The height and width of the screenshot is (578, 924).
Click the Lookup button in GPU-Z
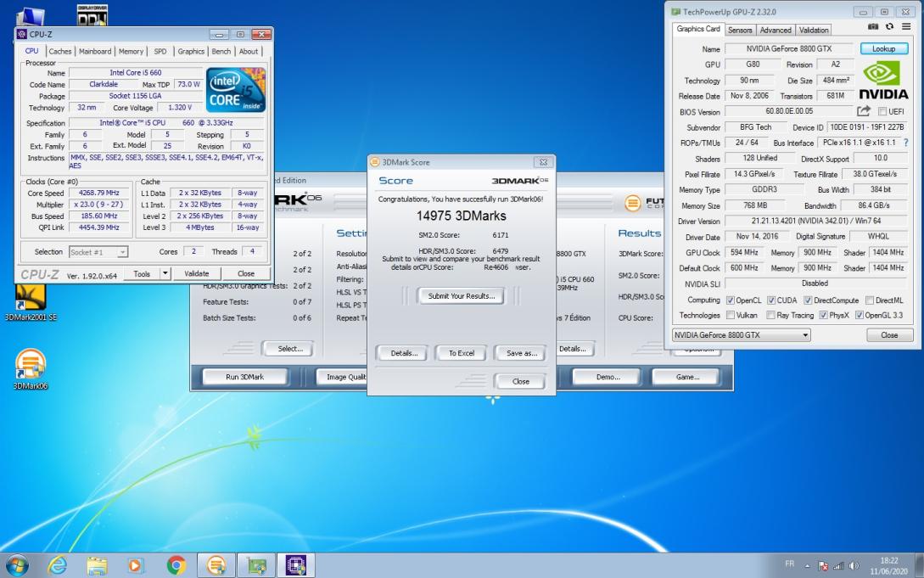coord(883,49)
